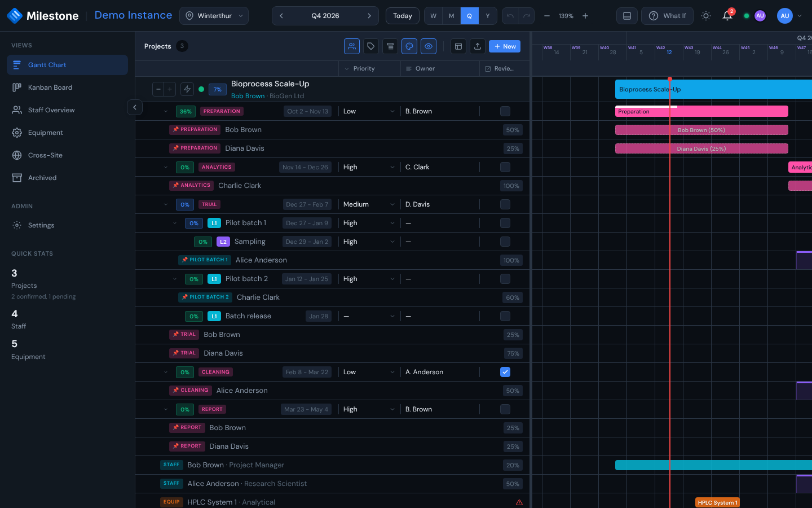Image resolution: width=812 pixels, height=508 pixels.
Task: Open the What If scenario
Action: pos(667,16)
